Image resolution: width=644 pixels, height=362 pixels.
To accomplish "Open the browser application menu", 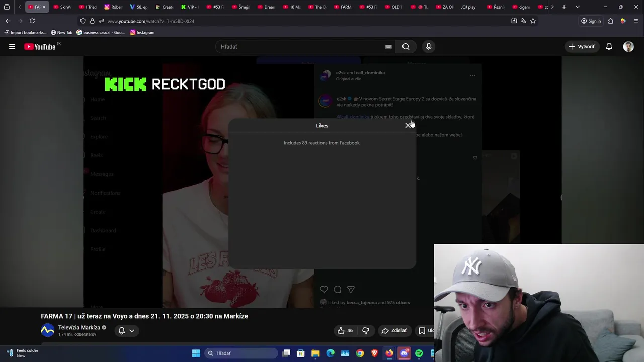I will tap(636, 21).
